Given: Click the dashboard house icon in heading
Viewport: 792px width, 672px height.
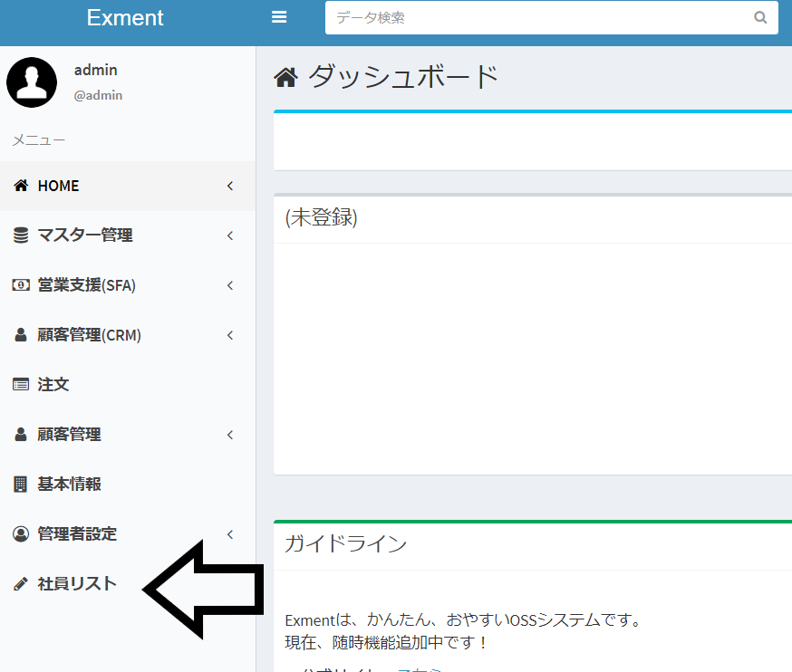Looking at the screenshot, I should pos(285,78).
